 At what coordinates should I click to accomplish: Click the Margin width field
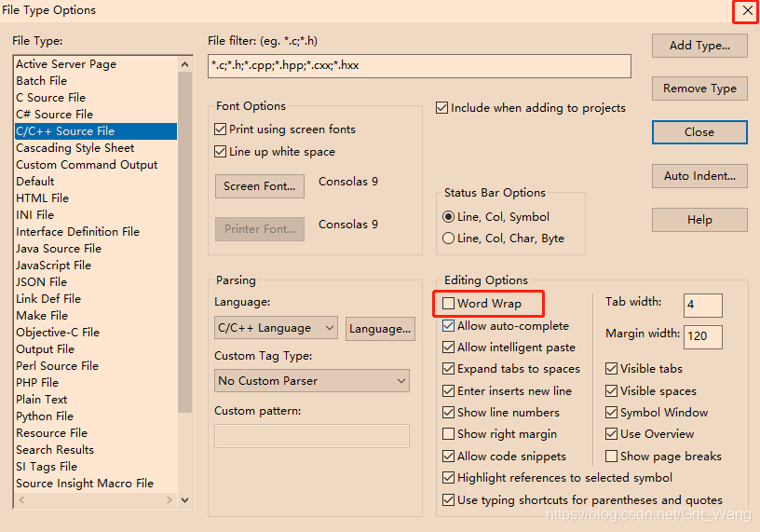point(703,336)
